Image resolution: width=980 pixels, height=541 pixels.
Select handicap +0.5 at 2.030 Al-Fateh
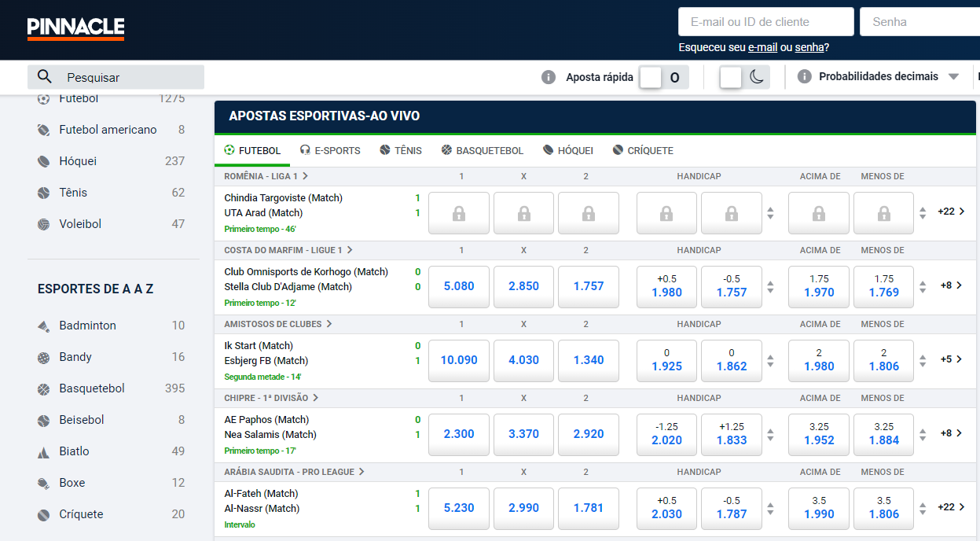tap(666, 509)
